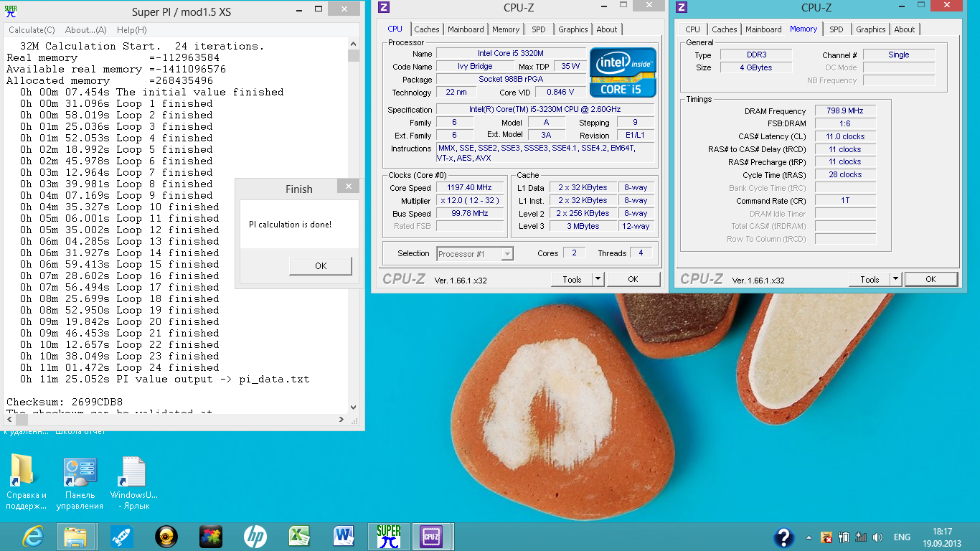The height and width of the screenshot is (551, 980).
Task: Check battery power icon in tray
Action: tap(844, 537)
